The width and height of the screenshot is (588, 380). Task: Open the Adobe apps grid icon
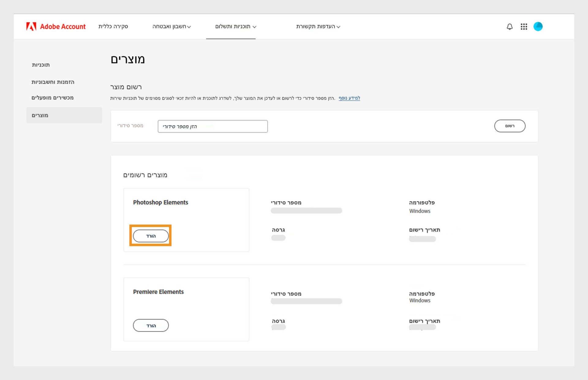tap(524, 27)
